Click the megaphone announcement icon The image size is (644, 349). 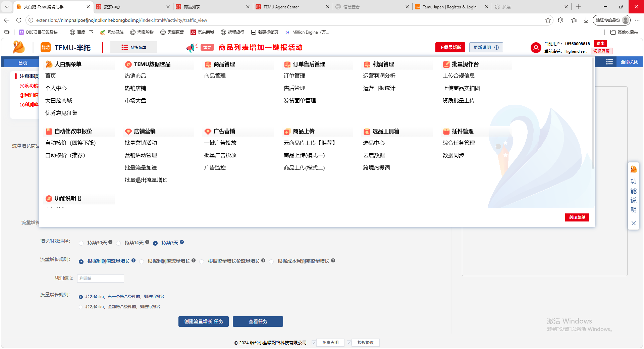pos(192,48)
